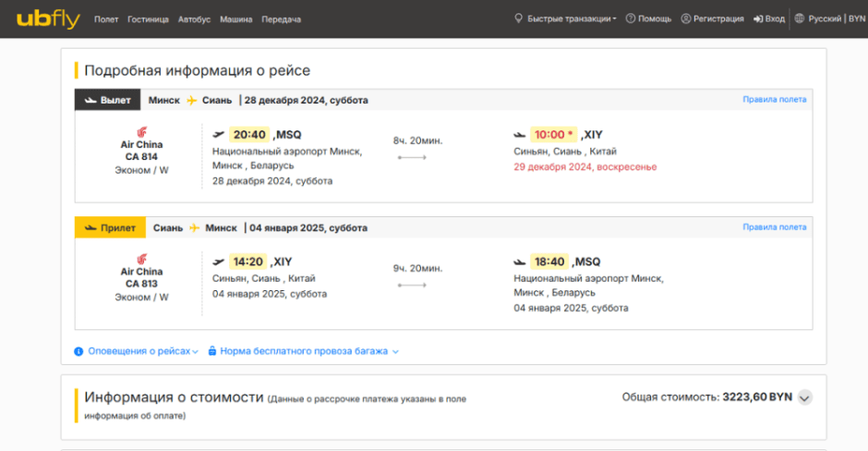The width and height of the screenshot is (868, 451).
Task: Click Передача in the header
Action: (281, 19)
